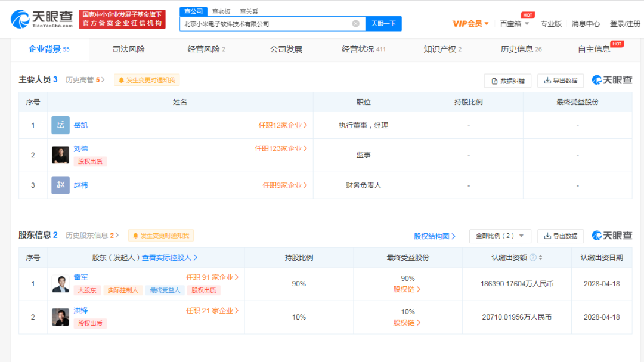
Task: Select the 查公司 search tab
Action: point(193,11)
